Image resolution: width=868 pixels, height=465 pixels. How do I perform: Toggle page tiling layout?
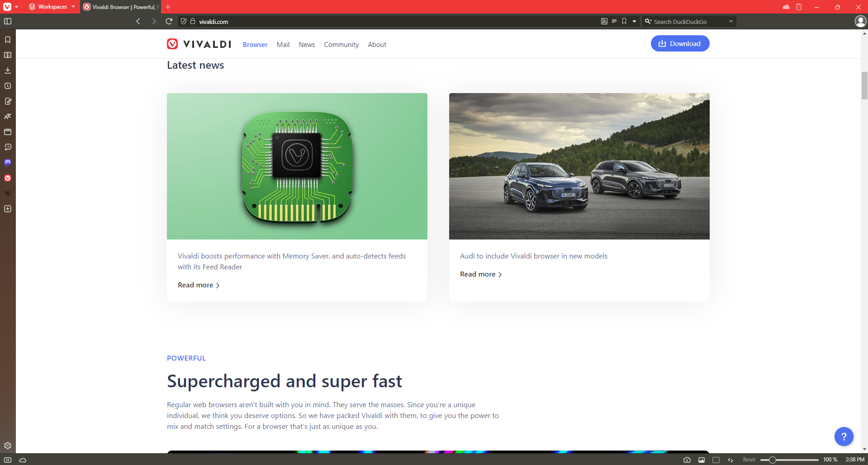coord(716,460)
